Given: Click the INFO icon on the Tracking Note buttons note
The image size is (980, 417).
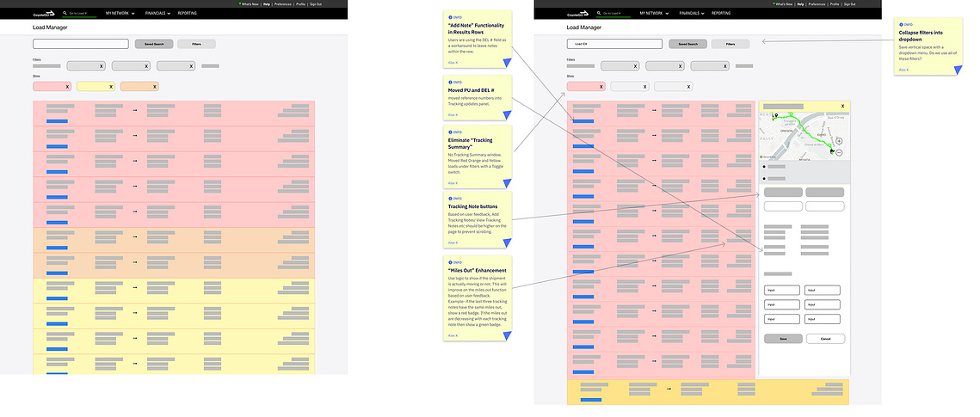Looking at the screenshot, I should pos(450,198).
